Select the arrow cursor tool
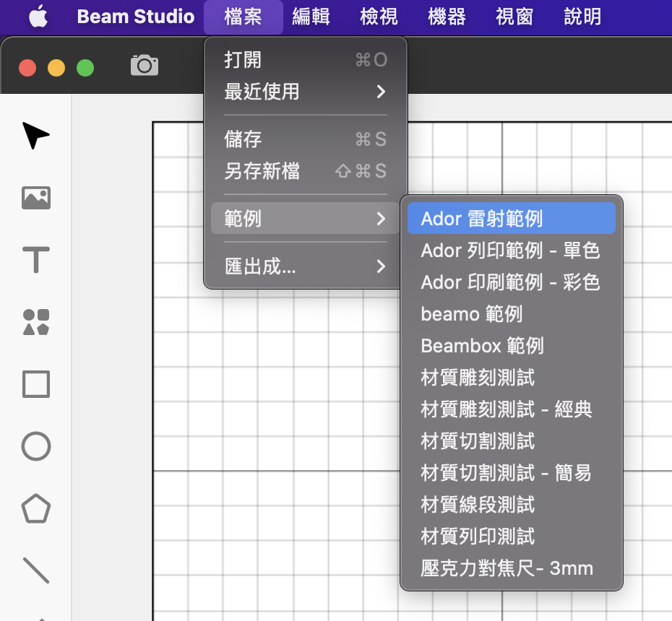672x621 pixels. coord(36,136)
